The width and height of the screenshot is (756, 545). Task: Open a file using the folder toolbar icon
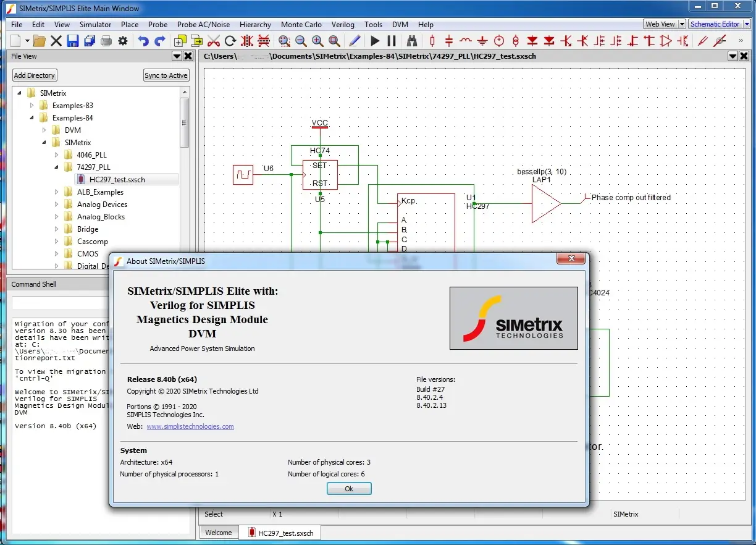click(39, 41)
